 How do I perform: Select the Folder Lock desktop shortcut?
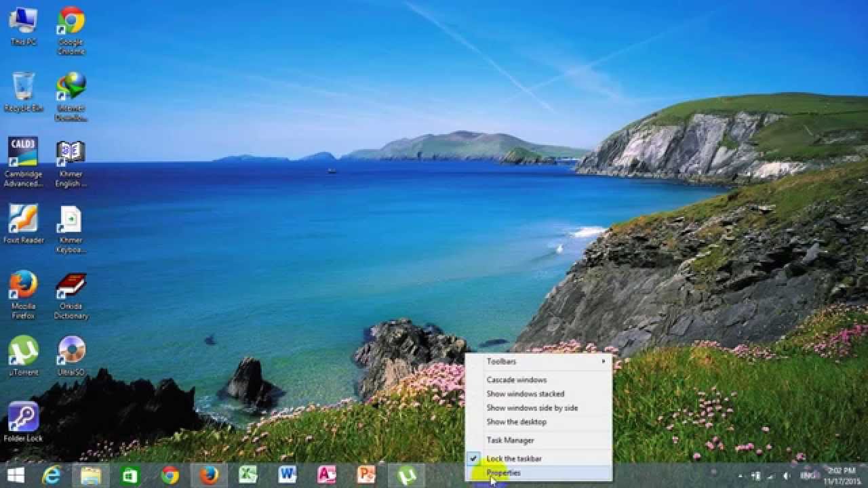click(23, 422)
